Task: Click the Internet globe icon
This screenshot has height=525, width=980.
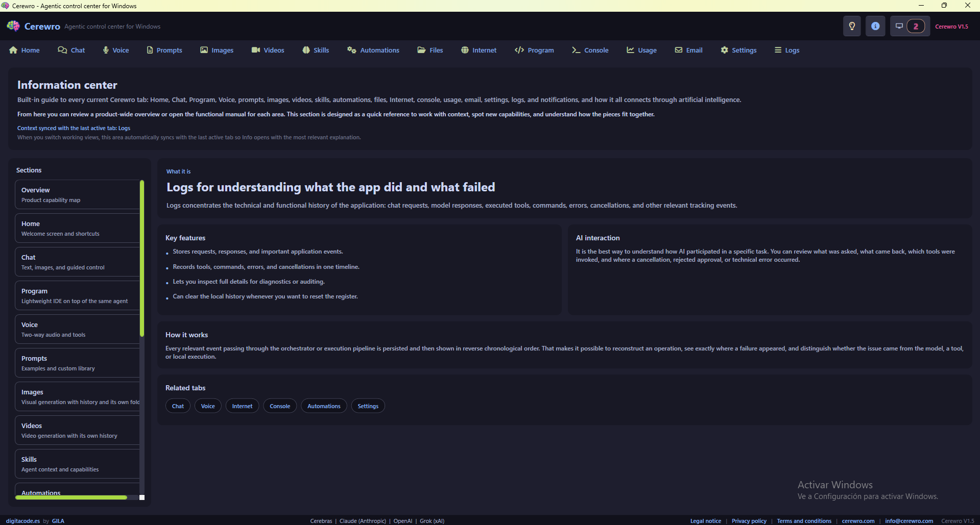Action: pos(465,50)
